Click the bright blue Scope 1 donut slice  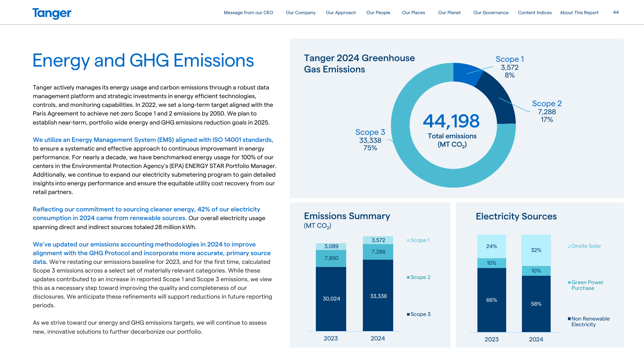(466, 73)
